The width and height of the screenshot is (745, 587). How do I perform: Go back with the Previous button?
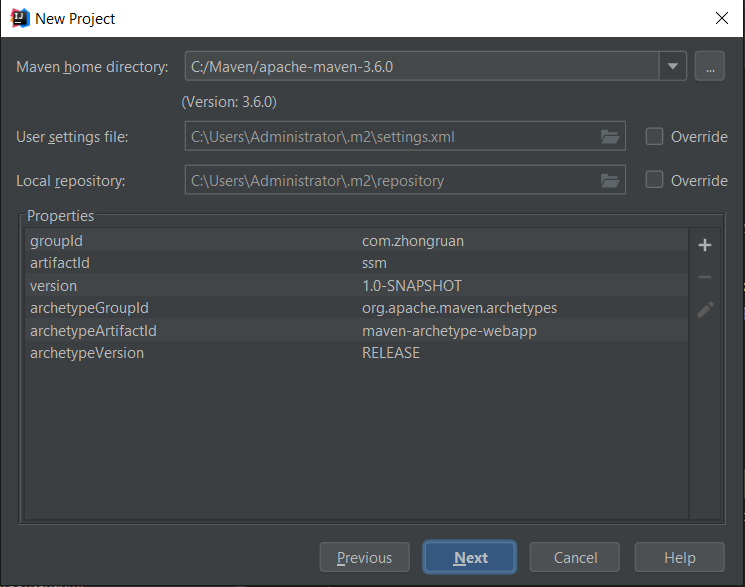pos(364,558)
